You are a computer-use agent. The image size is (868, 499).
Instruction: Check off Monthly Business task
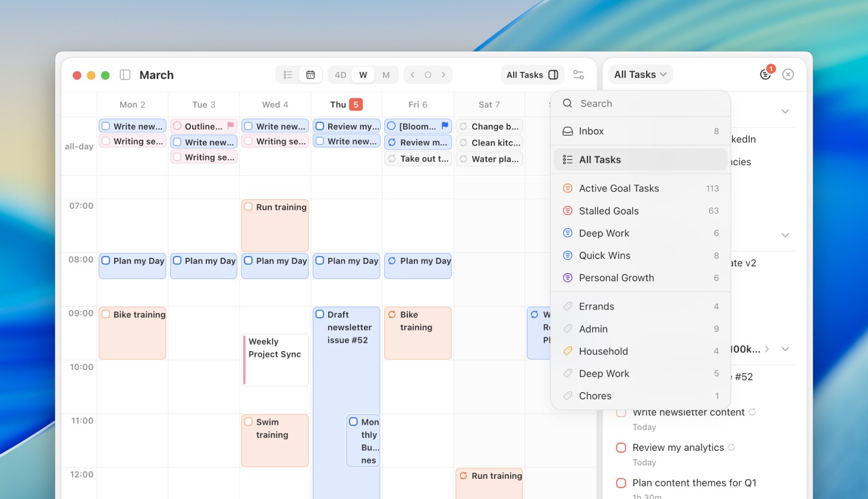pos(353,422)
